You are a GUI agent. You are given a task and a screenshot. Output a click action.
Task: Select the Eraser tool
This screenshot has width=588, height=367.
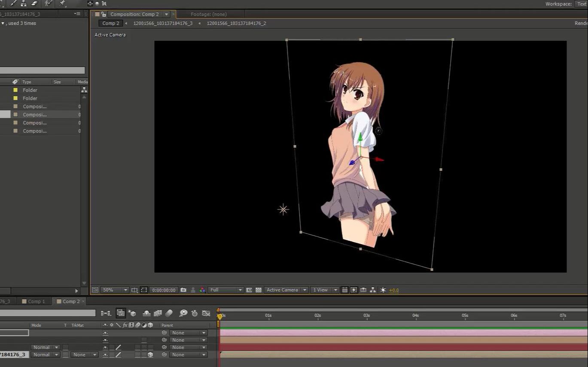click(x=35, y=3)
